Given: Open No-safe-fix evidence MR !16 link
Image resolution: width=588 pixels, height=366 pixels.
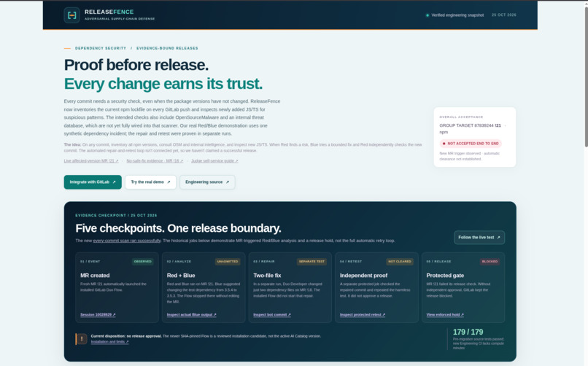Looking at the screenshot, I should pyautogui.click(x=155, y=161).
